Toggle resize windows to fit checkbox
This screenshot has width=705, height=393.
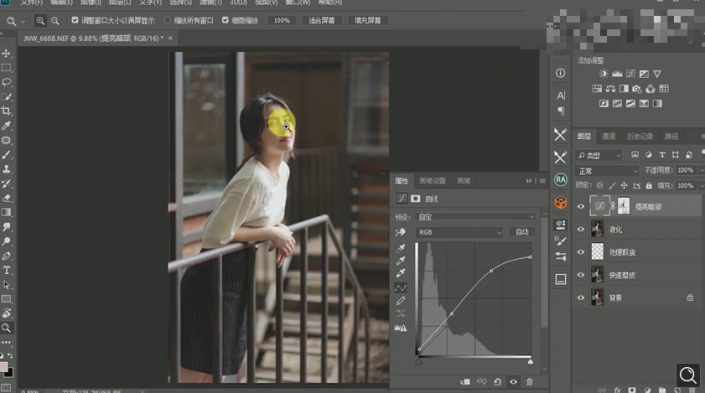pyautogui.click(x=75, y=20)
